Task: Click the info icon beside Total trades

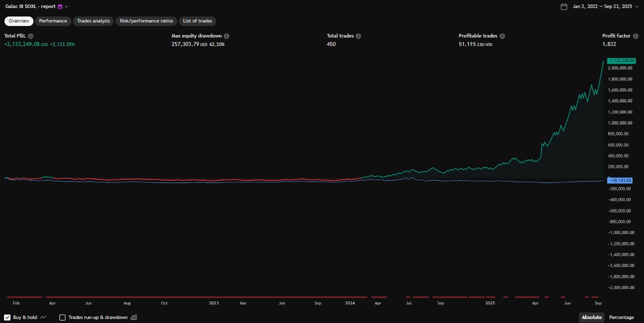Action: 358,36
